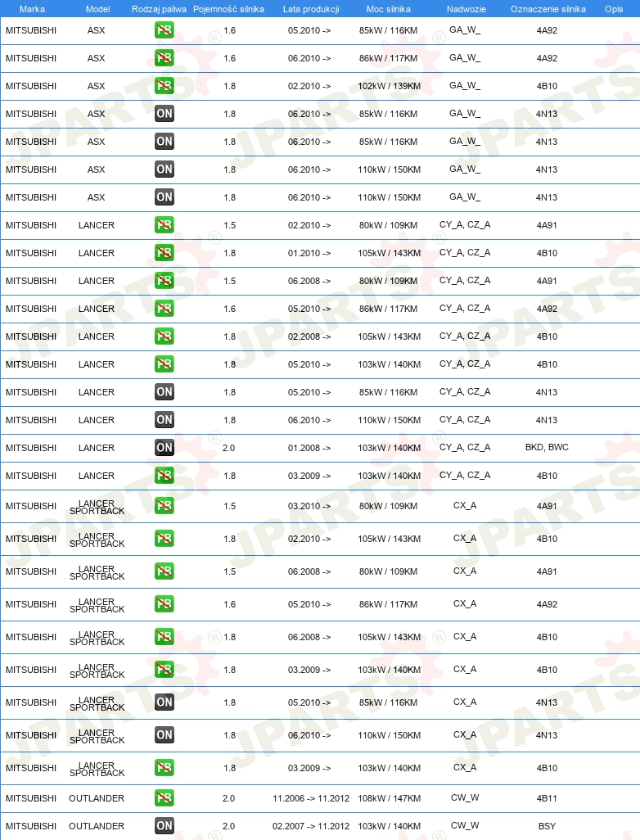This screenshot has height=840, width=640.
Task: Select LANCER SPORTBACK cell in the 03.2010 row
Action: pos(97,508)
